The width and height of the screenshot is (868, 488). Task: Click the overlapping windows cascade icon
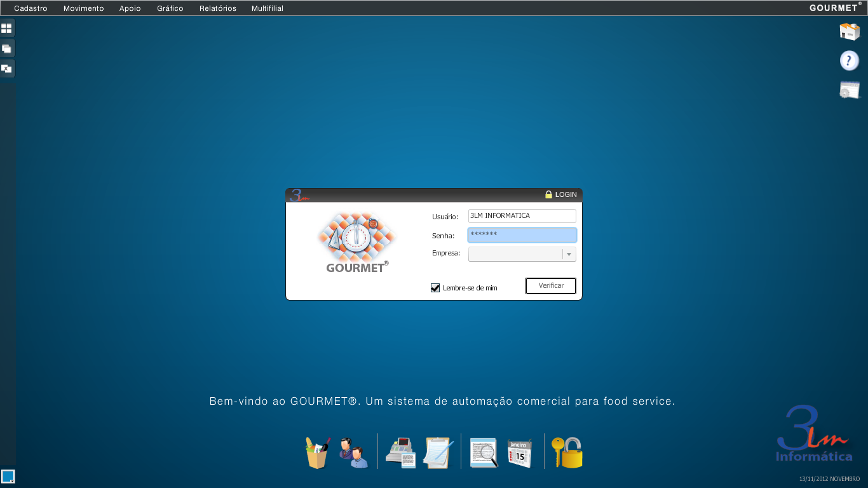(x=7, y=48)
